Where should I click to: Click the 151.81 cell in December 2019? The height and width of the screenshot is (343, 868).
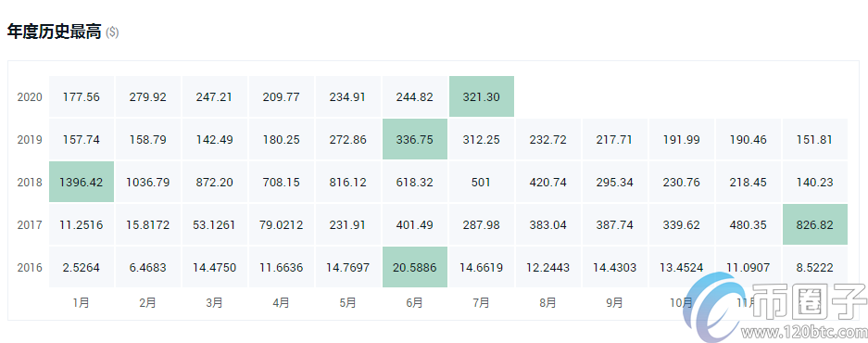(x=815, y=140)
